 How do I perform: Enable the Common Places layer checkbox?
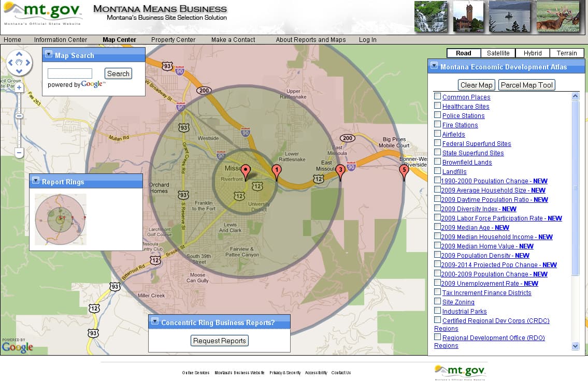pyautogui.click(x=437, y=97)
